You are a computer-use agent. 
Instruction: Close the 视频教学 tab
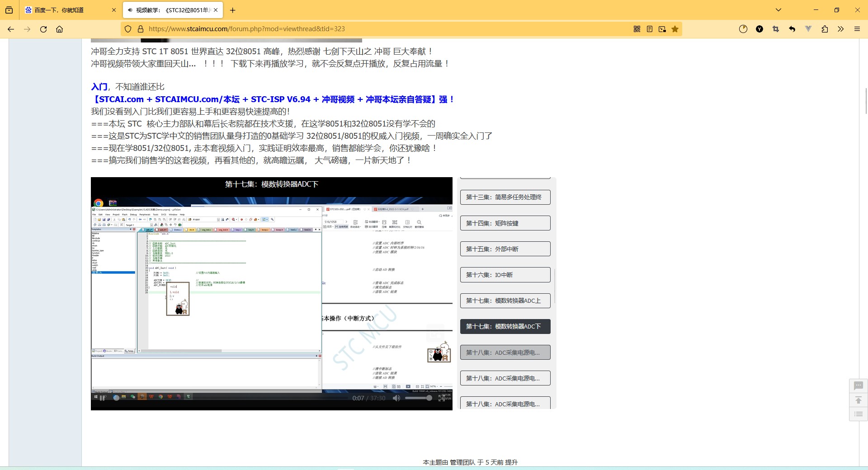[x=216, y=10]
